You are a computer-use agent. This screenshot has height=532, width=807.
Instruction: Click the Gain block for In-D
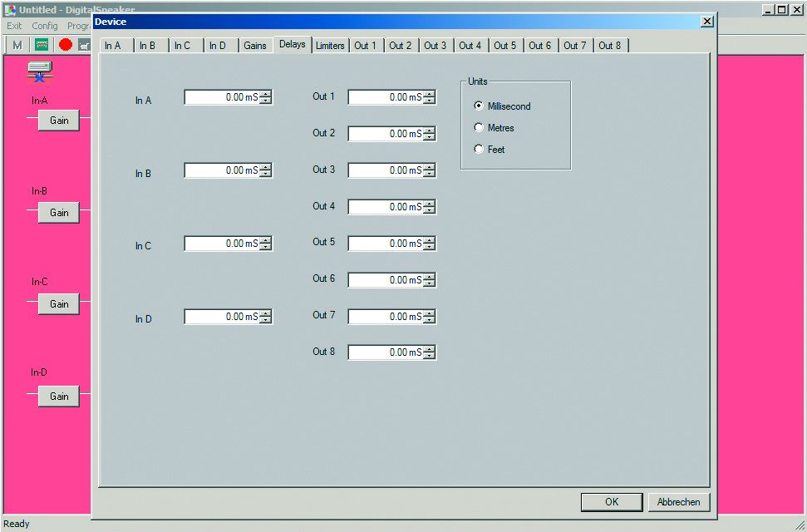click(x=59, y=396)
